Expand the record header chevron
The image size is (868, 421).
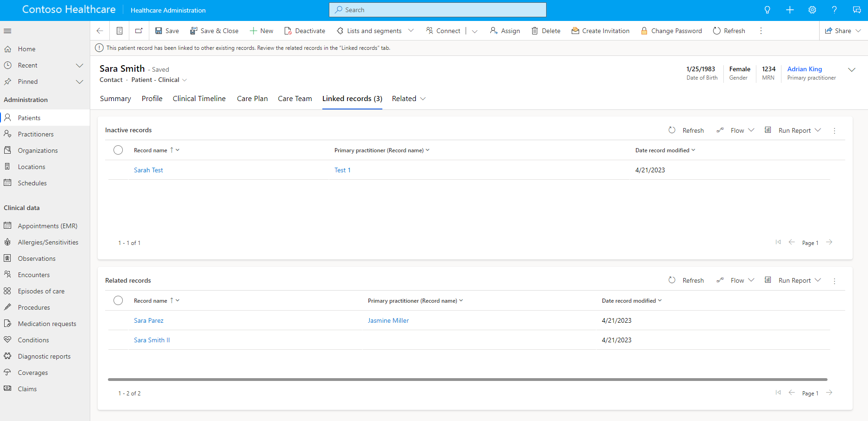(x=852, y=70)
